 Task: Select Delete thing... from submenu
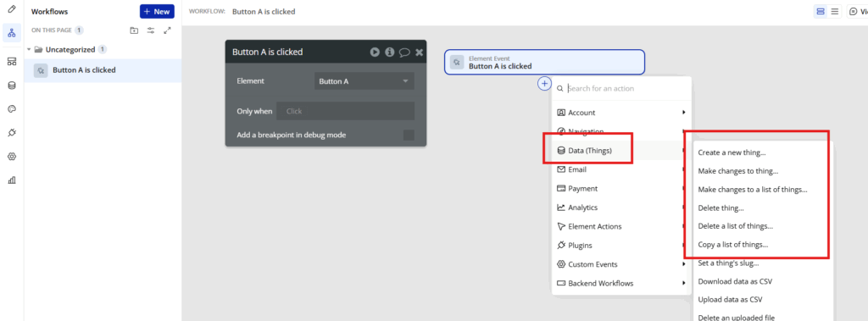click(x=721, y=208)
